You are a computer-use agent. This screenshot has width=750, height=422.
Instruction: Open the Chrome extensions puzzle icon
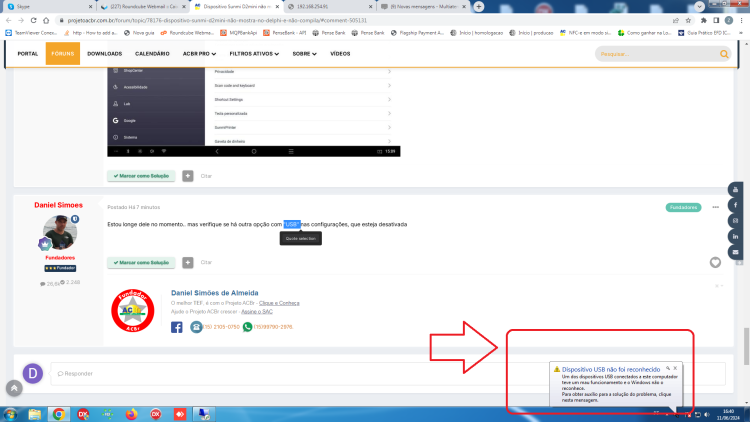[704, 21]
